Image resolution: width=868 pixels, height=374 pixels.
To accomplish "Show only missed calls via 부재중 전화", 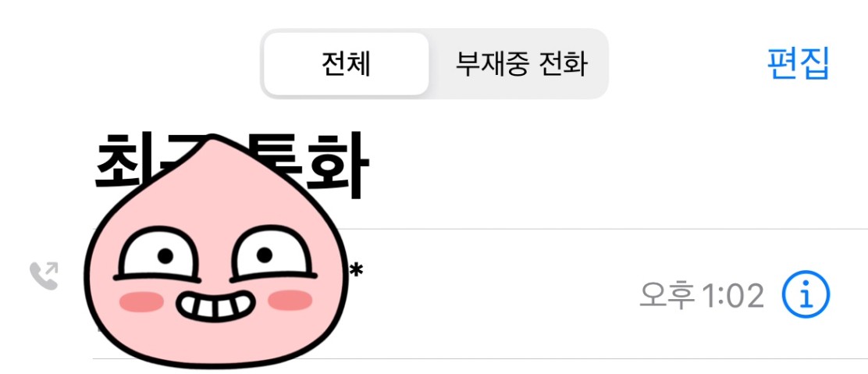I will point(521,64).
